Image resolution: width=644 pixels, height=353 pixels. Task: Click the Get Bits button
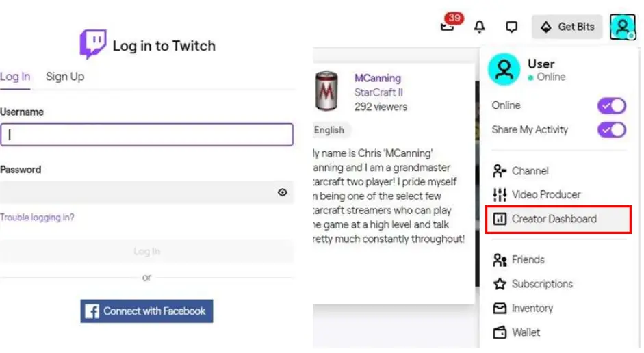tap(567, 27)
